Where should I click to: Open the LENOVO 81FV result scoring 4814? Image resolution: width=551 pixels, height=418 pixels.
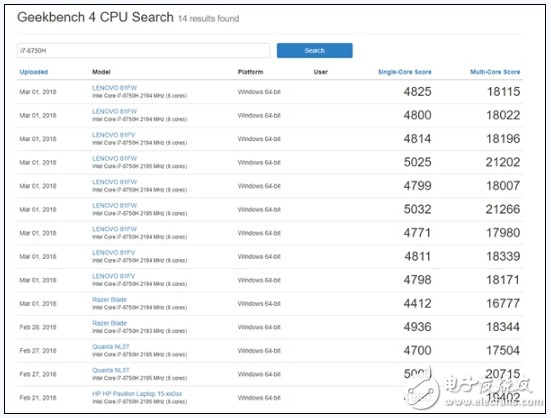pos(114,135)
